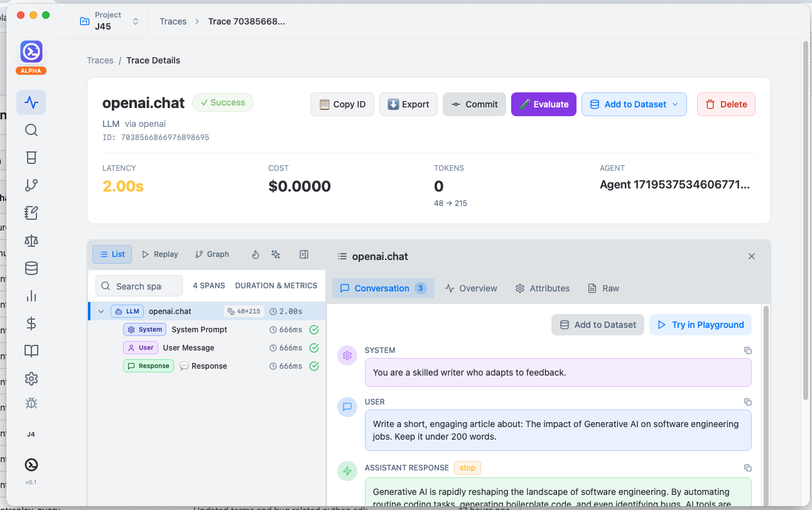The image size is (812, 510).
Task: Toggle the side panel layout icon
Action: [304, 254]
